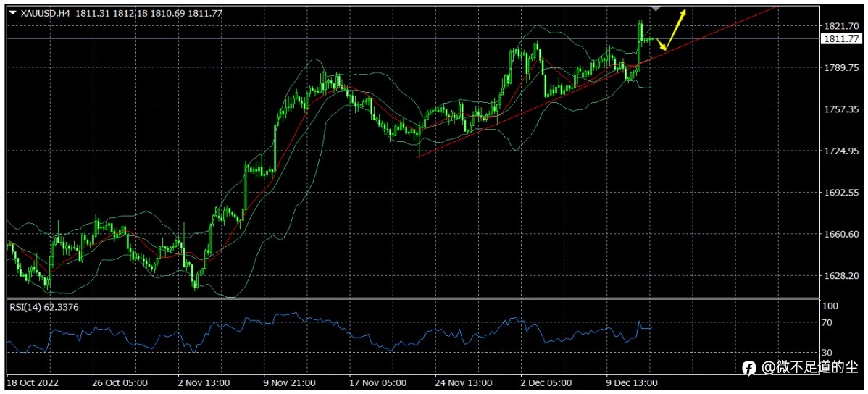Click the 1724.95 price axis label
This screenshot has height=394, width=868.
point(841,151)
